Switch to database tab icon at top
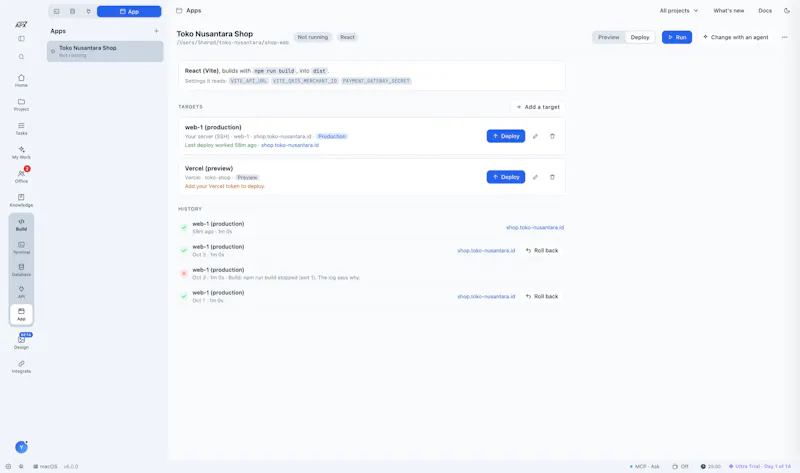This screenshot has height=473, width=800. coord(72,11)
